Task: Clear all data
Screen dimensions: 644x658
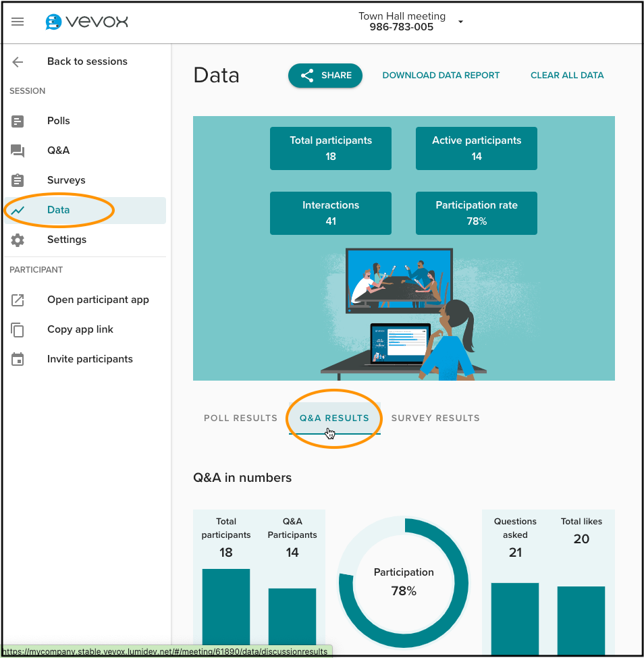Action: tap(567, 76)
